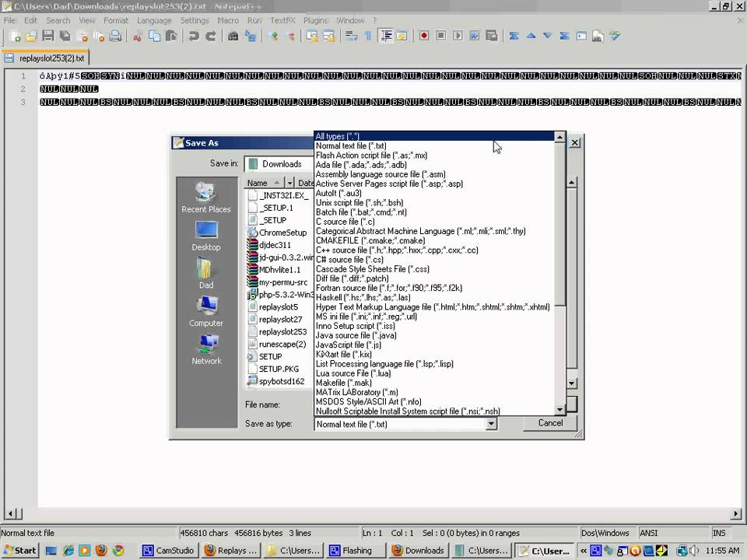Select replayslot253 file in the list
The image size is (747, 560).
(x=277, y=332)
